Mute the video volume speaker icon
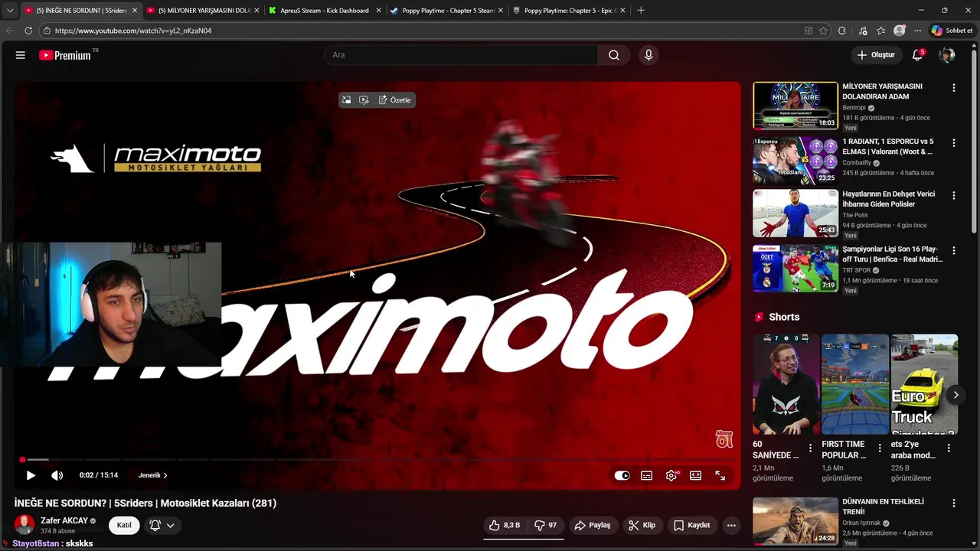Image resolution: width=980 pixels, height=551 pixels. tap(57, 475)
